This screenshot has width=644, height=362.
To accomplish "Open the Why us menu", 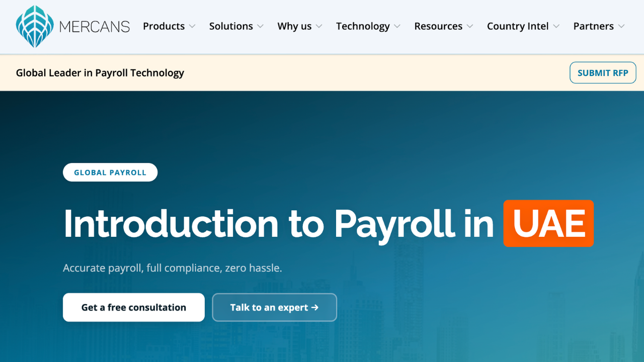I will click(294, 26).
